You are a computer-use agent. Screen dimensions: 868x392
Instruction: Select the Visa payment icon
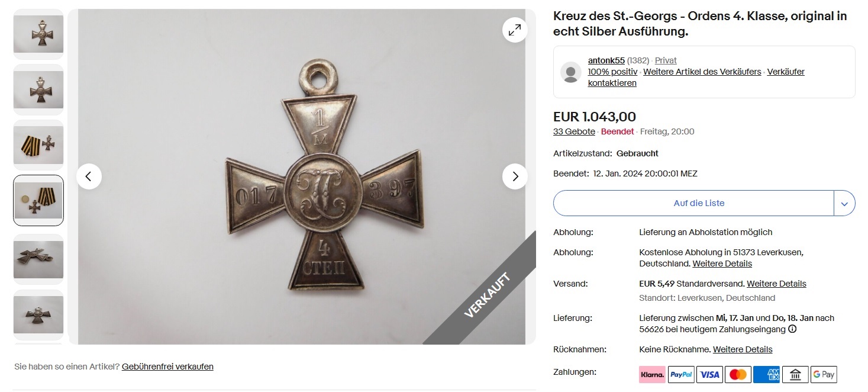coord(709,374)
